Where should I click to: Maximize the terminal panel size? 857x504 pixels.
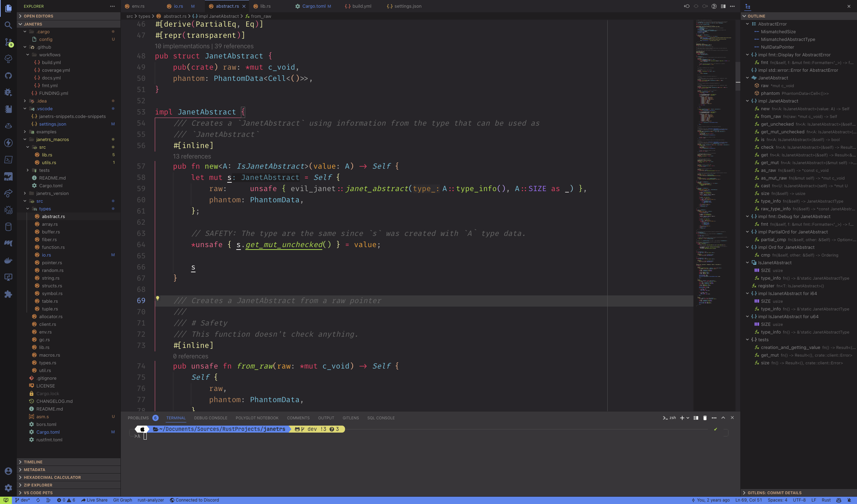(723, 418)
